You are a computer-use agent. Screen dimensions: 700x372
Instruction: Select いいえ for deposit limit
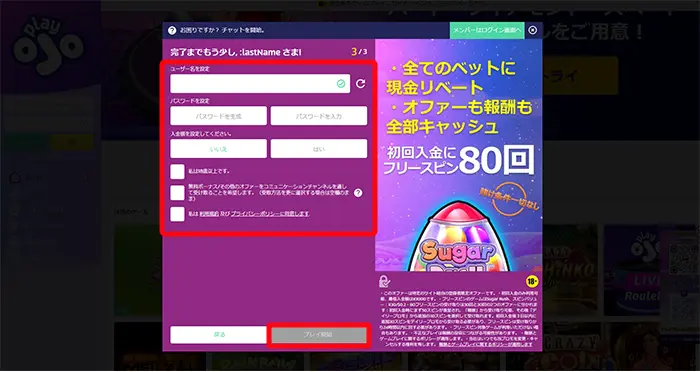click(218, 149)
